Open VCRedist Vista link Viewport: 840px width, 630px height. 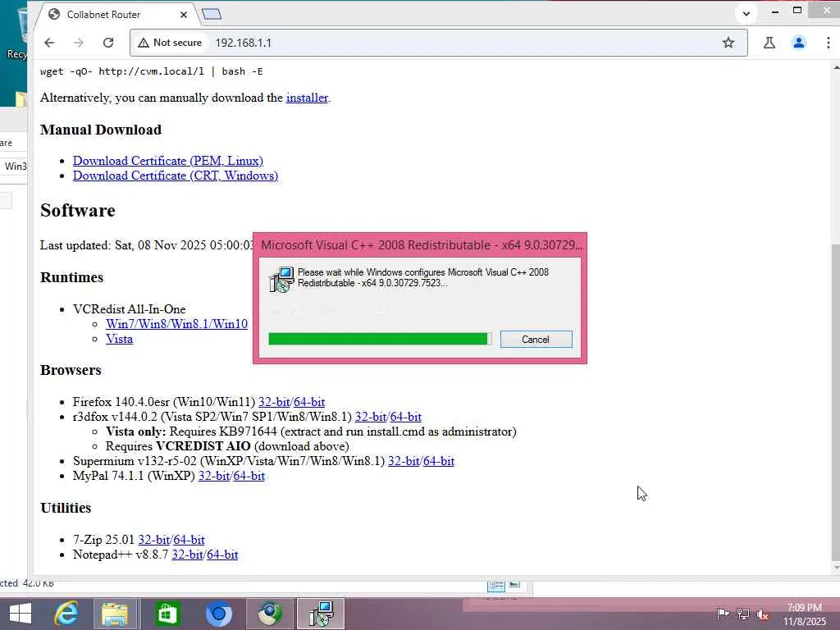119,339
